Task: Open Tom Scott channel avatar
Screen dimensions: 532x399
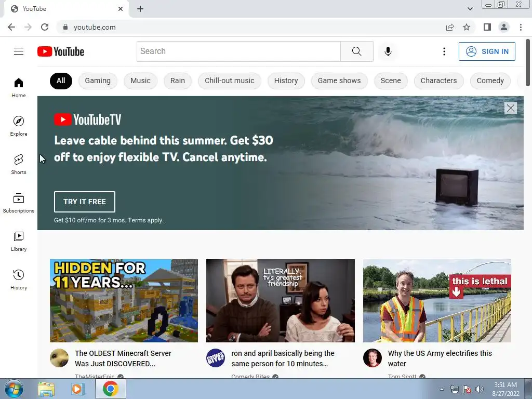Action: tap(372, 357)
